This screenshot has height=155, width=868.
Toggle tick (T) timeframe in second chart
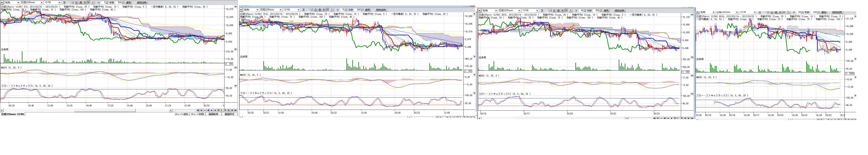click(332, 10)
